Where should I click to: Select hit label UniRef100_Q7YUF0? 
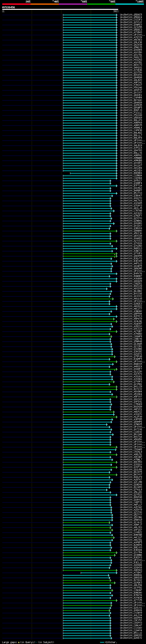tap(131, 254)
